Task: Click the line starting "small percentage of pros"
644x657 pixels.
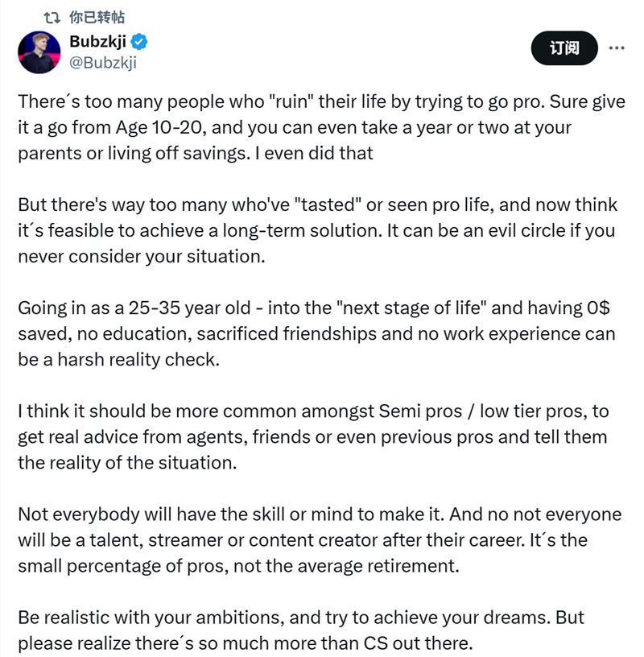Action: click(x=238, y=566)
